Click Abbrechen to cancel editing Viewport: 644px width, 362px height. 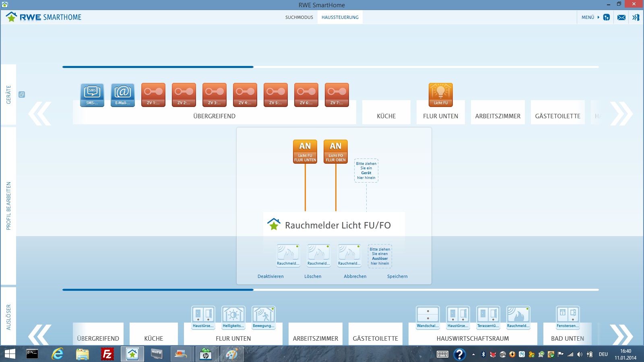click(x=355, y=276)
